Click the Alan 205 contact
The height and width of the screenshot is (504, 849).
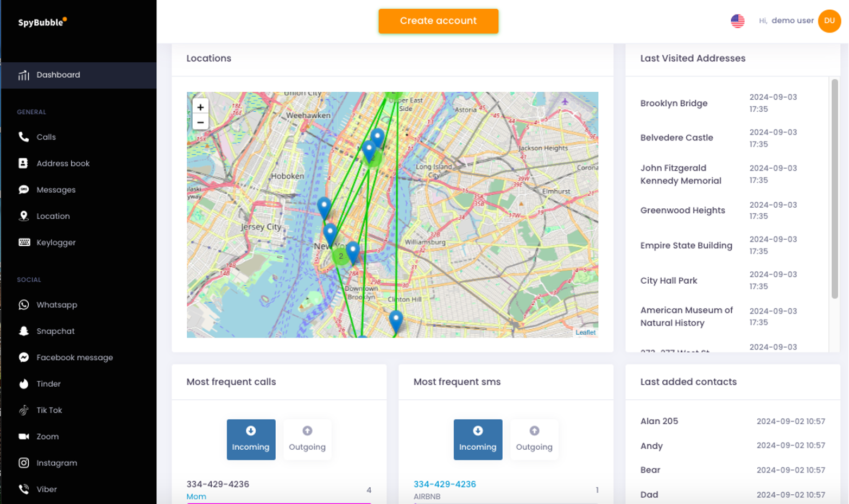click(x=659, y=421)
